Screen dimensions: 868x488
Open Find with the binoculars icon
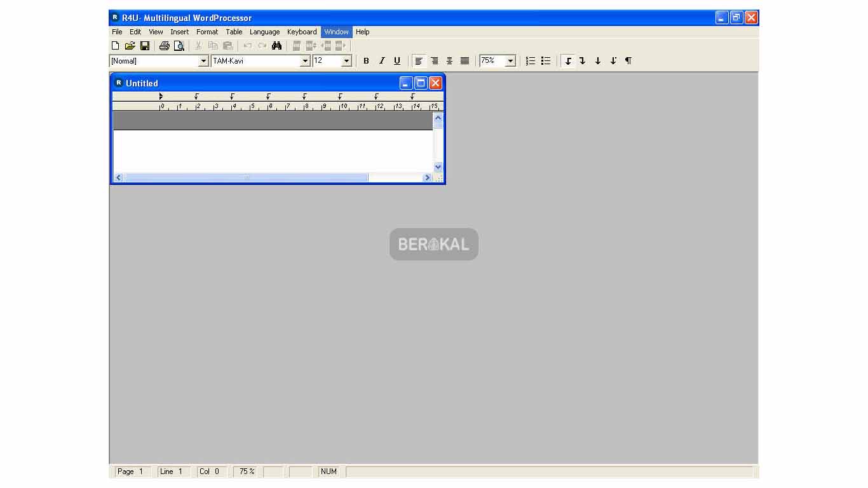276,46
